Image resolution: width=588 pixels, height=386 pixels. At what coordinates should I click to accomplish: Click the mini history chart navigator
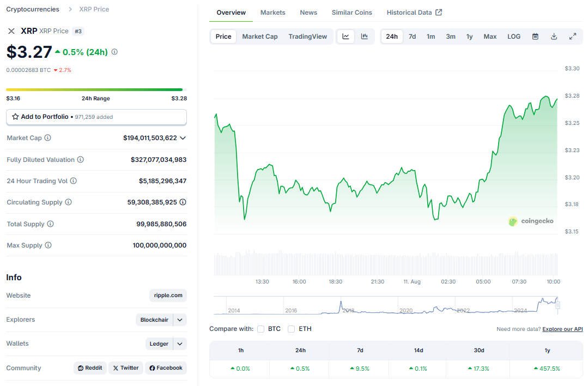(x=386, y=305)
